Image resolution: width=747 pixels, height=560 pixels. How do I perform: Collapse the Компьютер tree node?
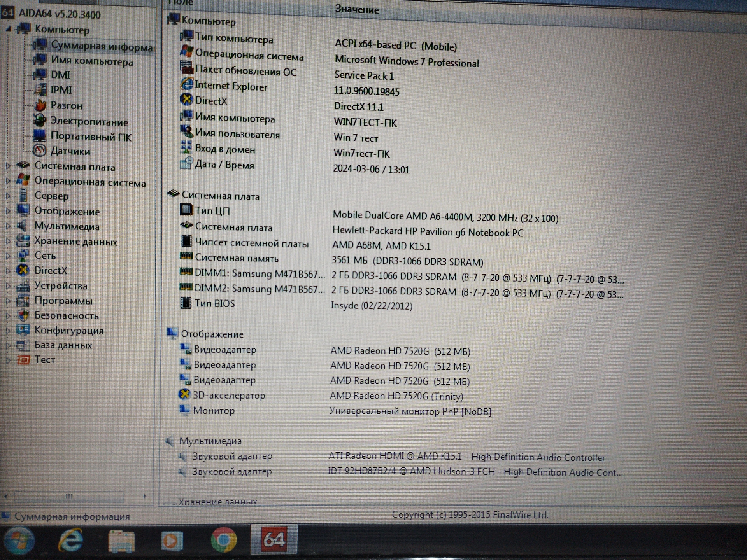click(x=8, y=29)
